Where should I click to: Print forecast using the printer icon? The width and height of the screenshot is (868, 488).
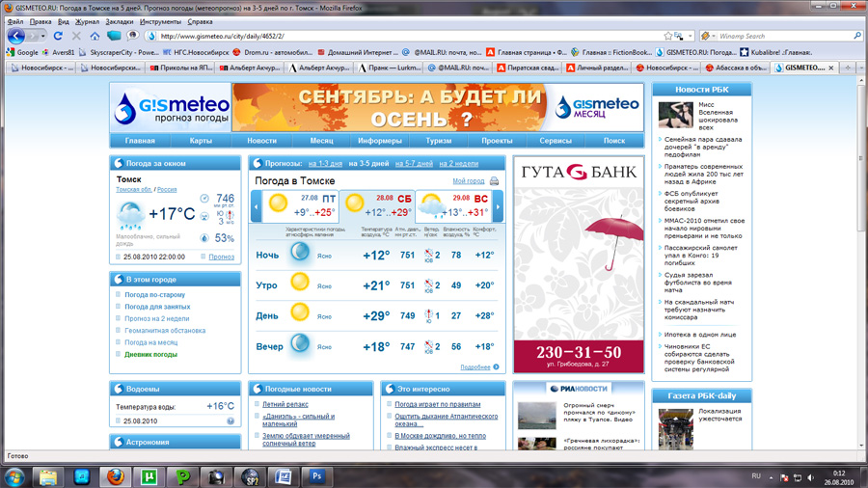tap(495, 181)
